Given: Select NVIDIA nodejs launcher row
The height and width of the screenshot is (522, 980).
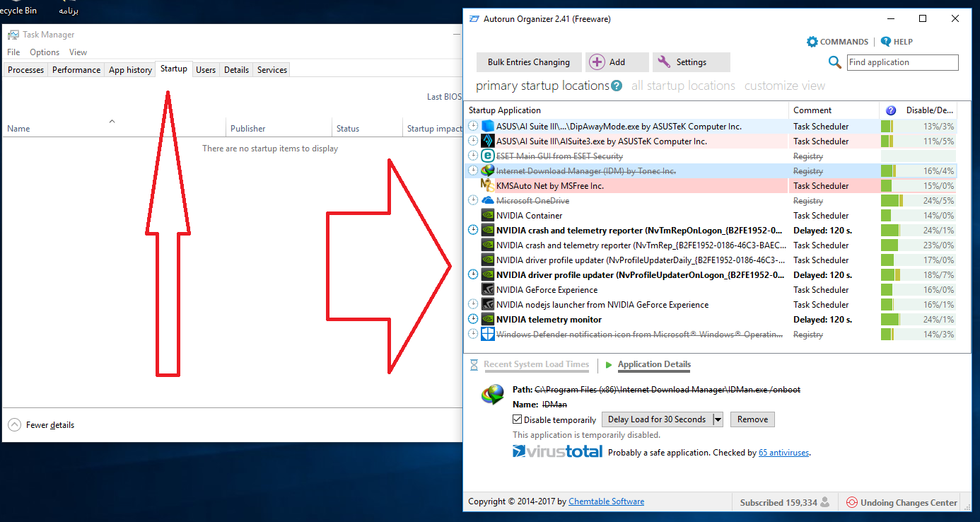Looking at the screenshot, I should coord(711,305).
